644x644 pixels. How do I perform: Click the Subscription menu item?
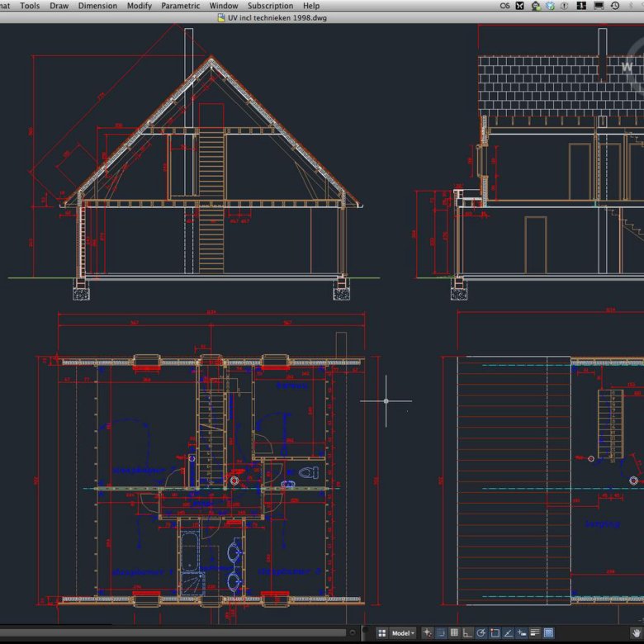[x=270, y=6]
